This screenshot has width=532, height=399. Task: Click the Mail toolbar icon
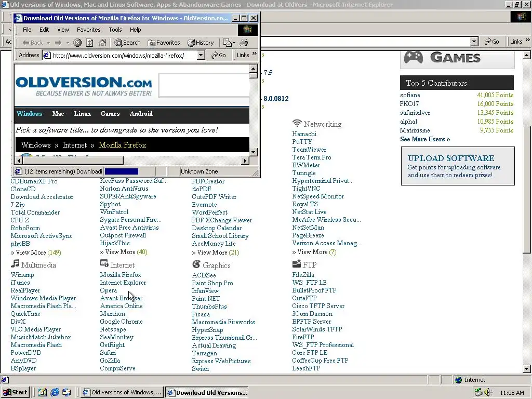pyautogui.click(x=227, y=43)
